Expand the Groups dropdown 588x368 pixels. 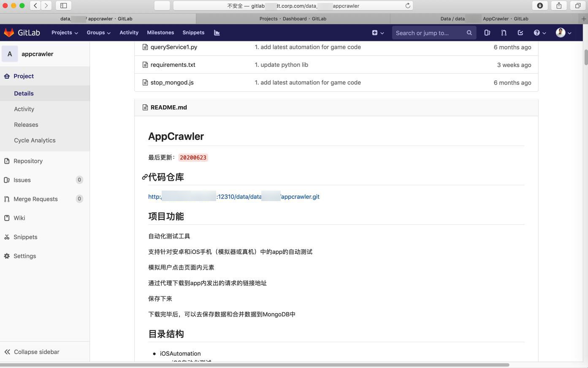click(99, 33)
